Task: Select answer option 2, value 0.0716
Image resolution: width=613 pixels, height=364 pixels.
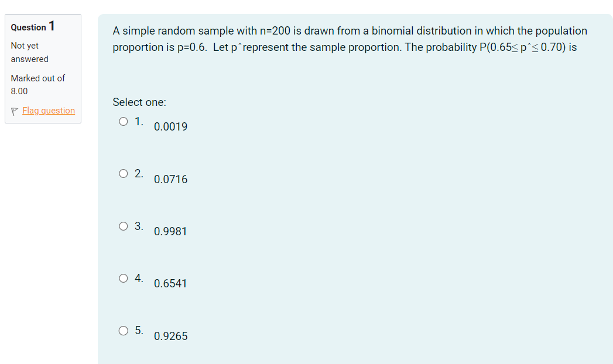Action: [123, 173]
